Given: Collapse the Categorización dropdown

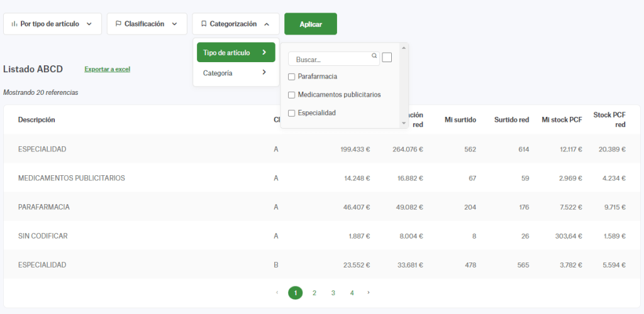Looking at the screenshot, I should point(235,24).
